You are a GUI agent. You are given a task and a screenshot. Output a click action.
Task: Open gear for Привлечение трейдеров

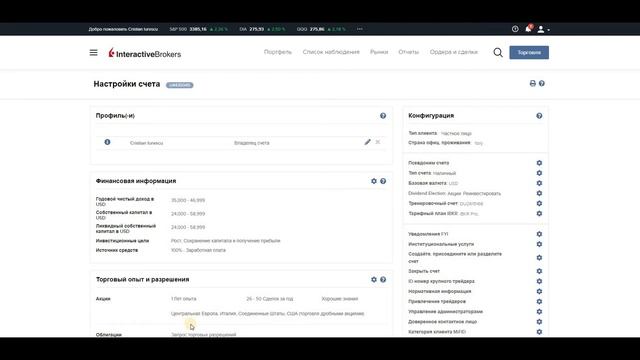coord(539,301)
